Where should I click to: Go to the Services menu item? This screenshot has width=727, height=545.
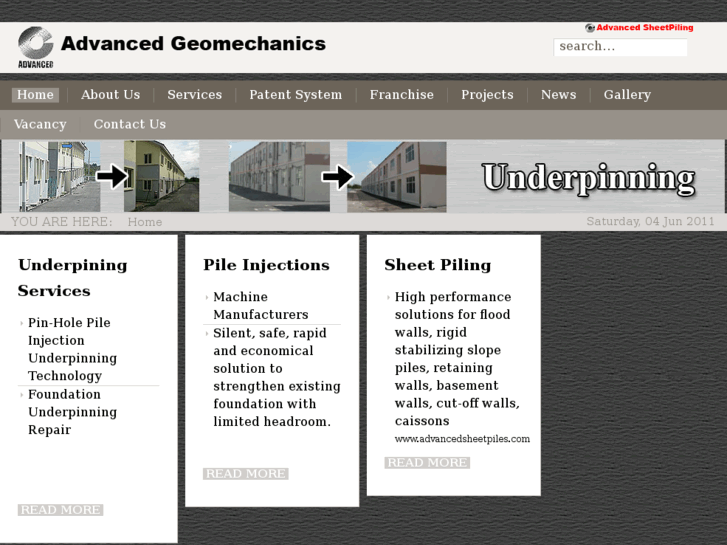click(195, 95)
